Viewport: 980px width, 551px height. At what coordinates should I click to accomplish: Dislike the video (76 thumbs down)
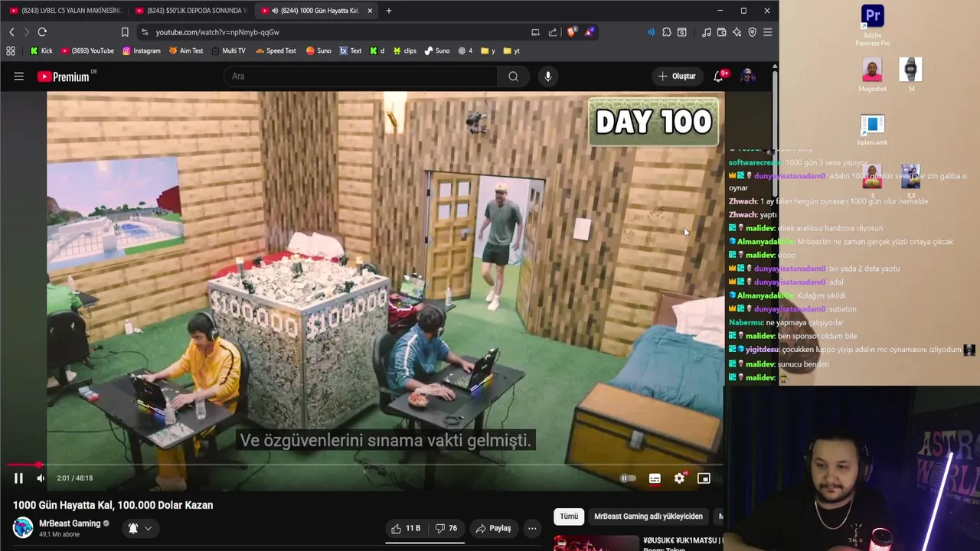point(446,528)
